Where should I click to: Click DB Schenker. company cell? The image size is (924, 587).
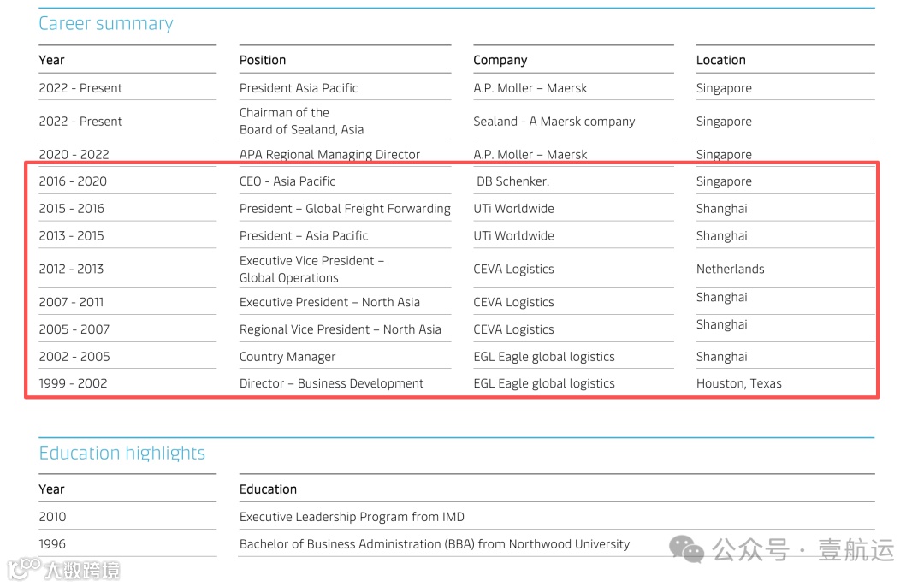point(512,181)
